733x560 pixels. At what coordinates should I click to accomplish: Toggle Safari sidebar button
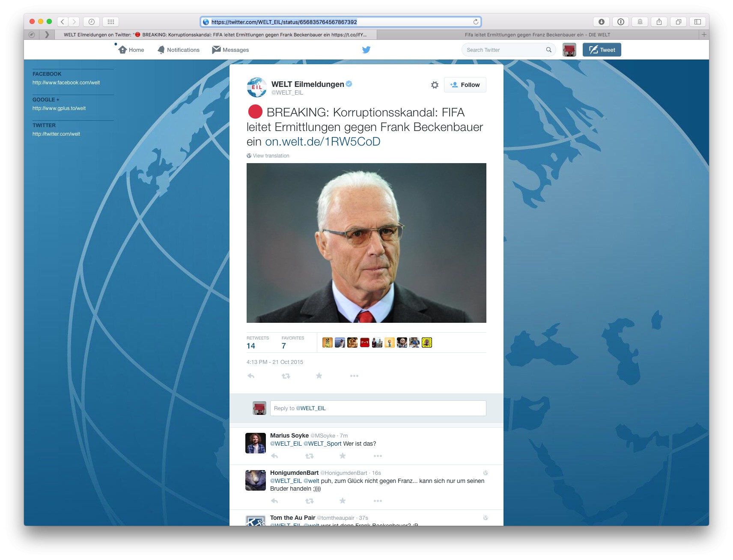(697, 22)
